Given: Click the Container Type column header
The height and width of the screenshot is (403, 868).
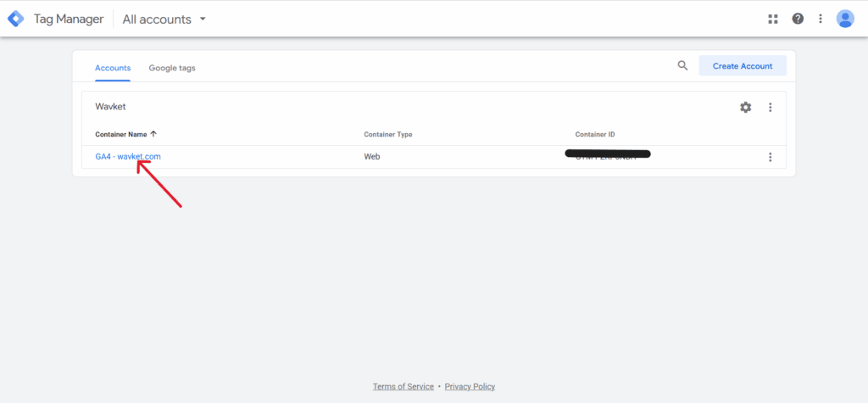Looking at the screenshot, I should pos(388,135).
